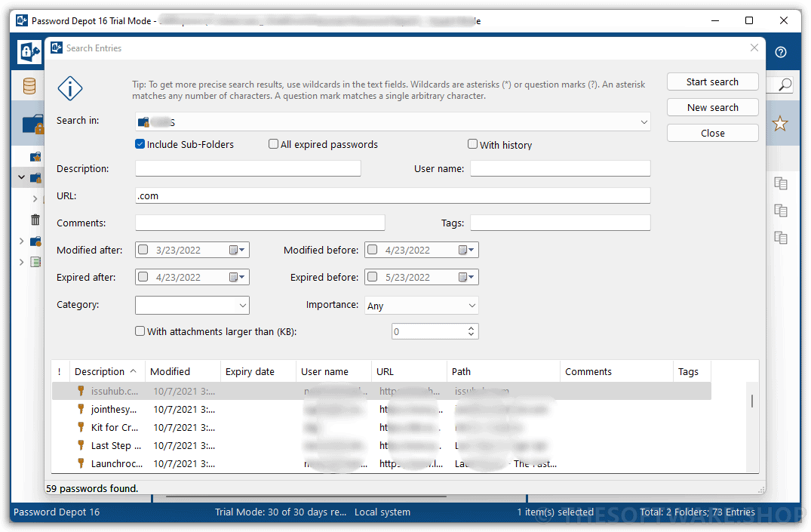Select the recycle bin in the folder tree
Viewport: 811px width, 532px height.
(35, 220)
